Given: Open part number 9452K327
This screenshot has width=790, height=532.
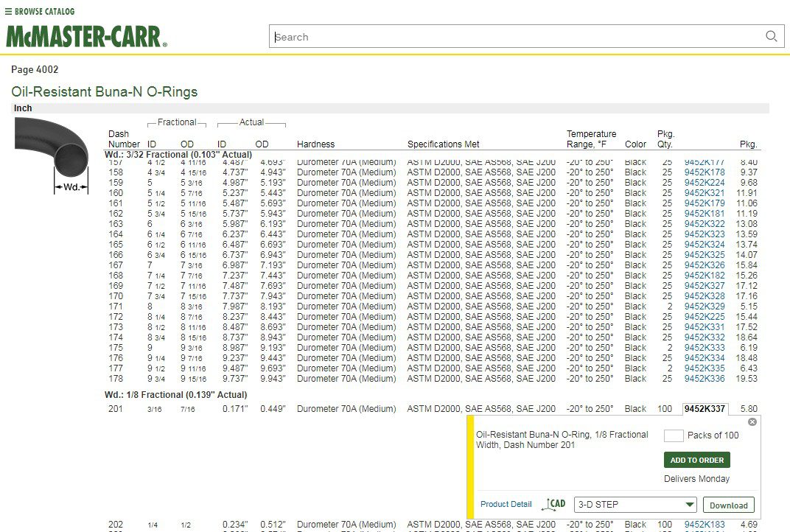Looking at the screenshot, I should tap(705, 286).
